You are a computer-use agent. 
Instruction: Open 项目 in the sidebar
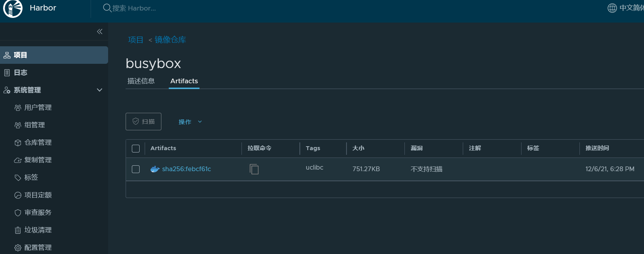tap(54, 55)
